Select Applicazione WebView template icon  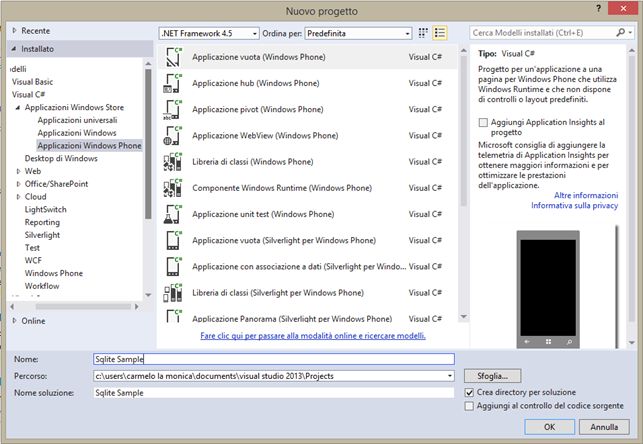(173, 136)
